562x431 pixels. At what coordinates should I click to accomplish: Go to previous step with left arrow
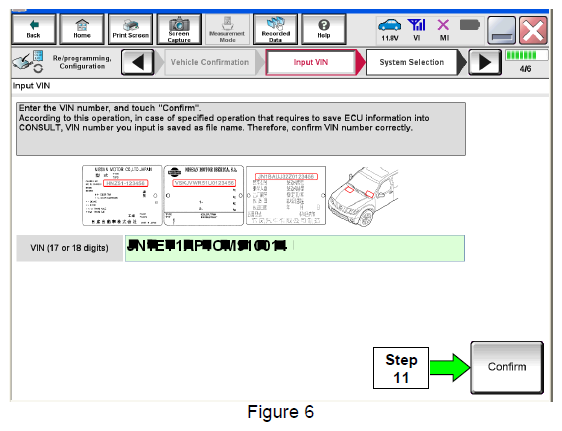pos(138,62)
